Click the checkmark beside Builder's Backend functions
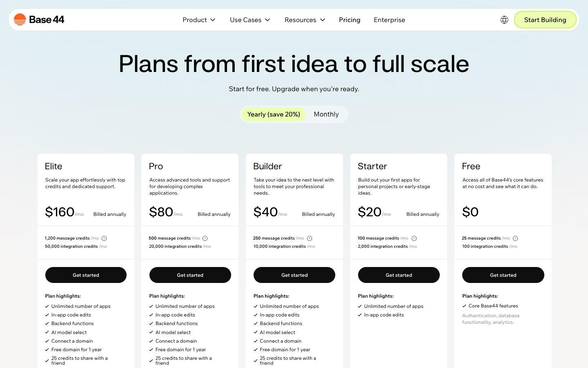 pos(255,323)
